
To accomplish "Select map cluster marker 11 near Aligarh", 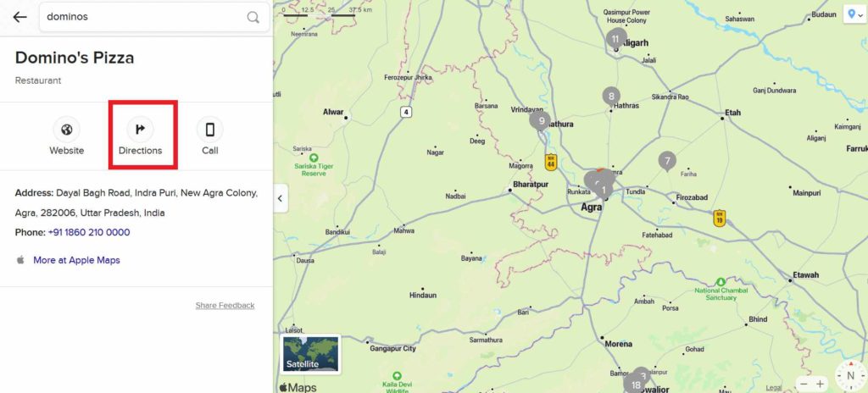I will pyautogui.click(x=615, y=39).
